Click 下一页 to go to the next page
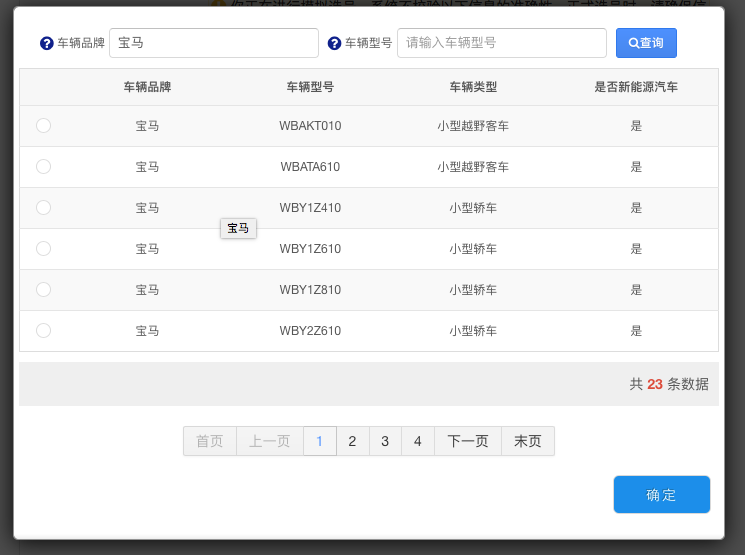 pyautogui.click(x=468, y=441)
